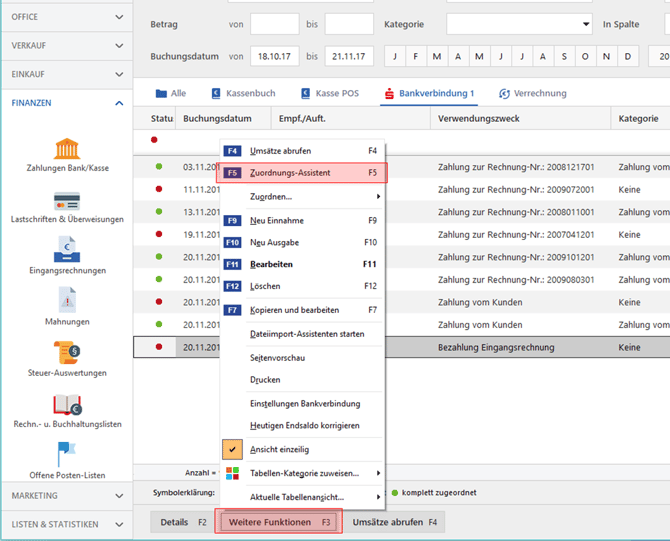Open Steuer-Auswertungen icon
This screenshot has height=541, width=670.
(67, 353)
